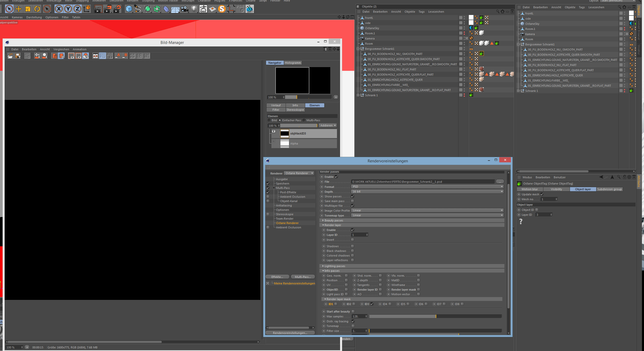Enable the ID4 render layer mask checkbox

390,304
